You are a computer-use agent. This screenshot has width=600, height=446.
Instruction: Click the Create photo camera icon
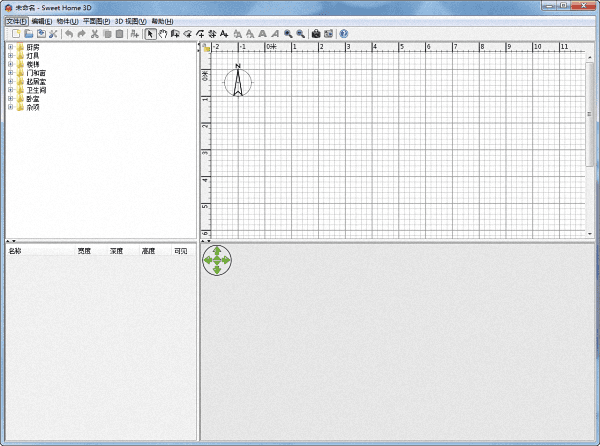point(315,33)
